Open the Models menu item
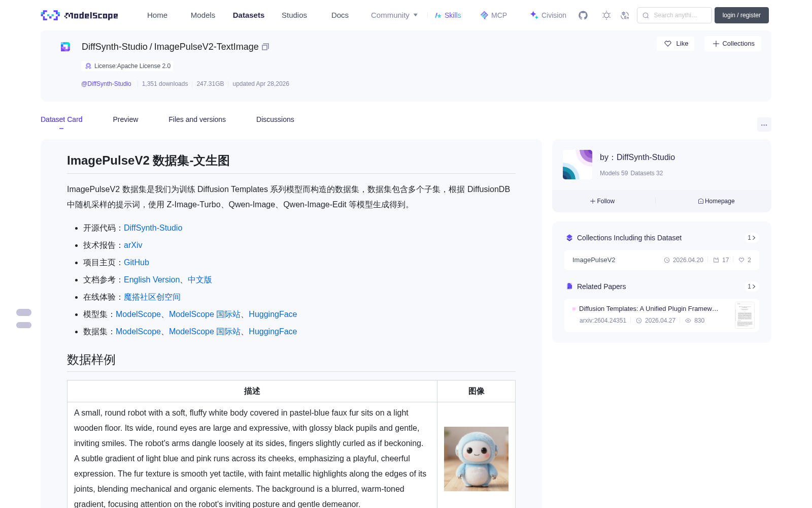Image resolution: width=812 pixels, height=508 pixels. pos(203,15)
